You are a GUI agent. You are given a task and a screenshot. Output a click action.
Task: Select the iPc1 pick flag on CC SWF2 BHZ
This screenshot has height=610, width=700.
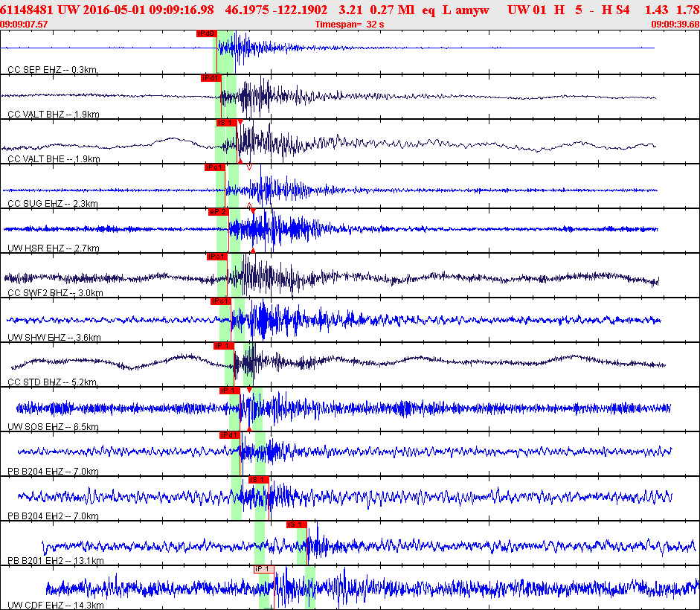tap(217, 257)
